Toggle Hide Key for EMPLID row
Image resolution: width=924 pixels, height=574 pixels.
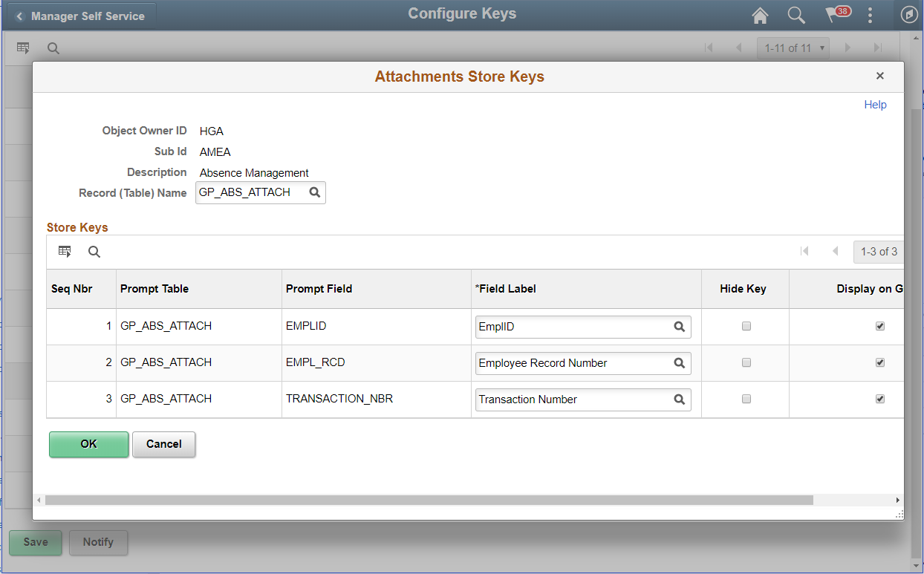[x=746, y=326]
